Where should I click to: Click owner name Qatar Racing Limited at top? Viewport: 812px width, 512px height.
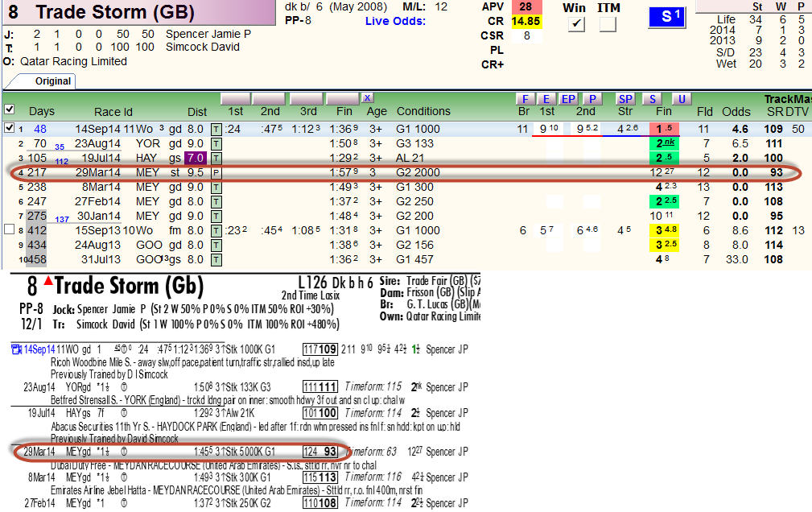73,61
